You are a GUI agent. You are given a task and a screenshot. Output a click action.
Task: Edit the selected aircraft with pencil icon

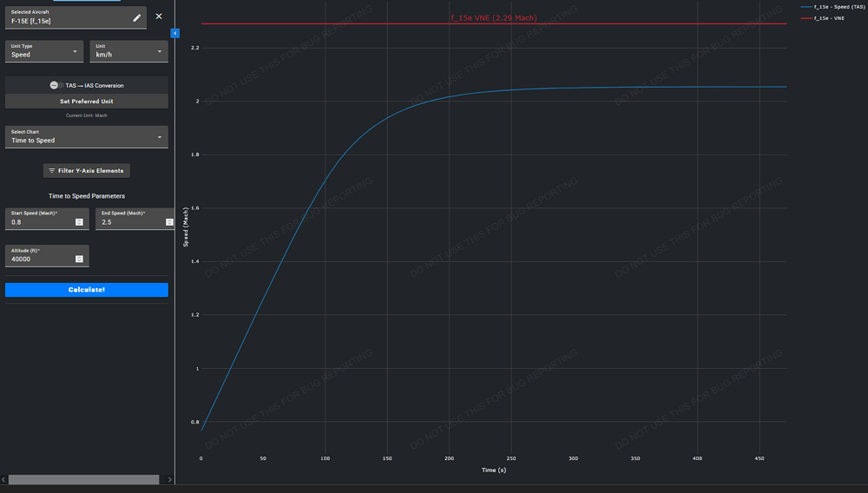[137, 17]
